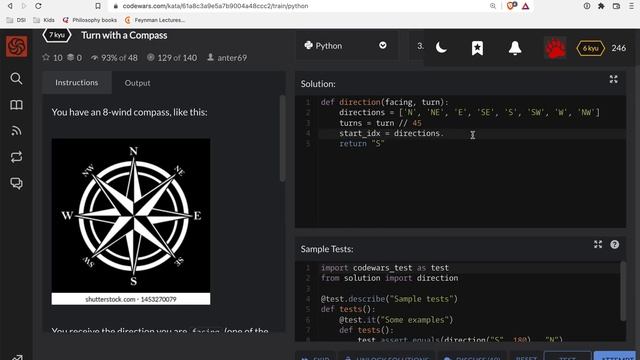640x360 pixels.
Task: Click the codewars.com address bar URL
Action: (216, 6)
